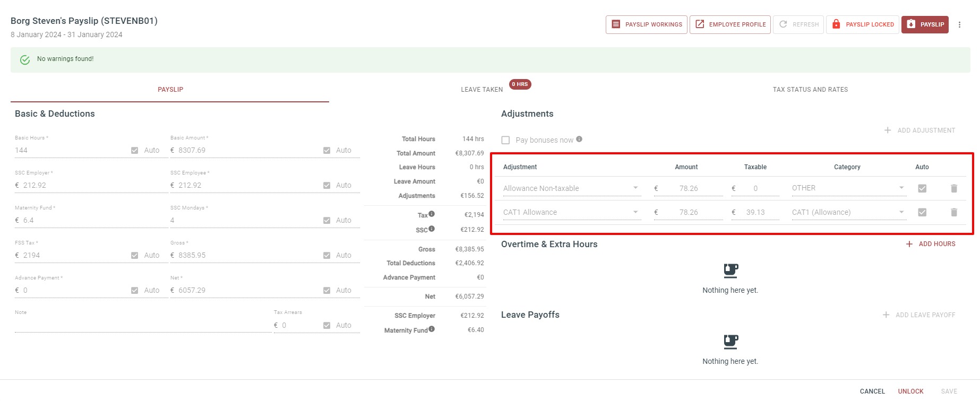Click the Basic Amount field showing 8307.69
980x401 pixels.
coord(245,151)
